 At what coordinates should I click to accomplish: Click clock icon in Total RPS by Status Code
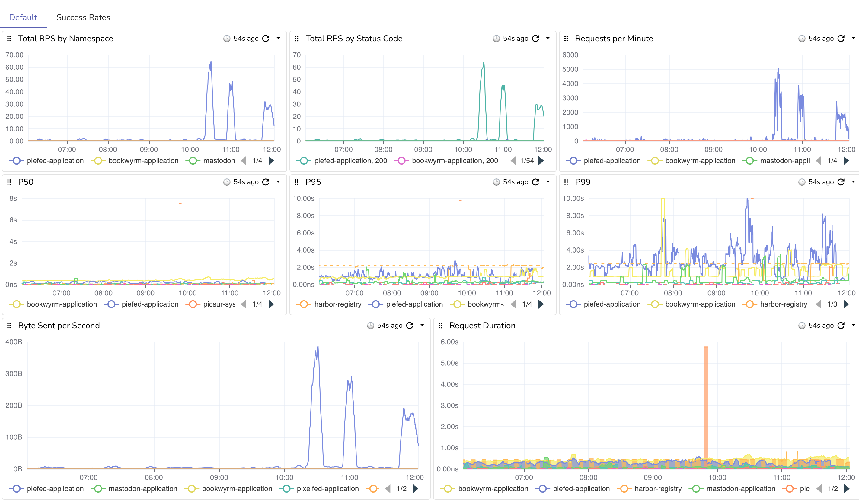[x=496, y=39]
